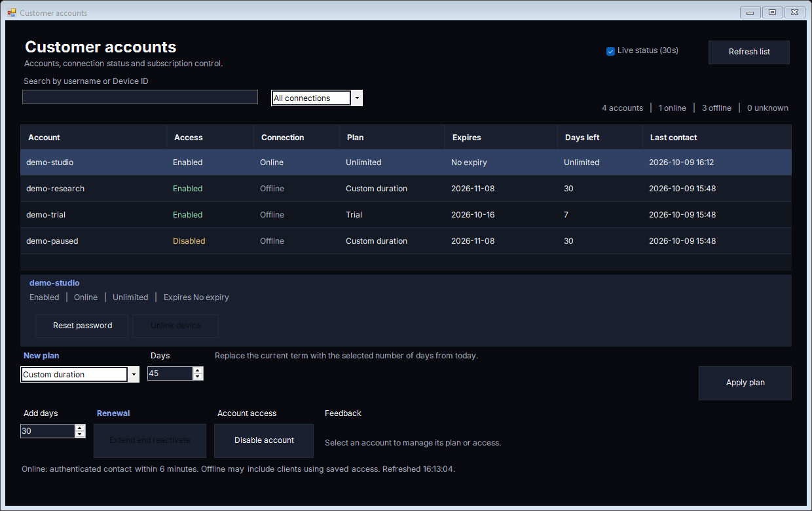The image size is (812, 511).
Task: Maximize the Customer accounts window
Action: click(773, 12)
